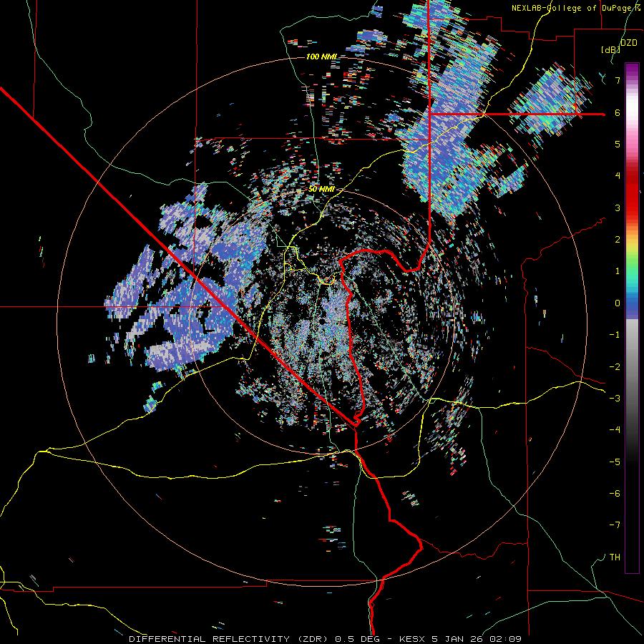Viewport: 644px width, 644px height.
Task: Select the positive "2" scale label
Action: click(x=618, y=240)
